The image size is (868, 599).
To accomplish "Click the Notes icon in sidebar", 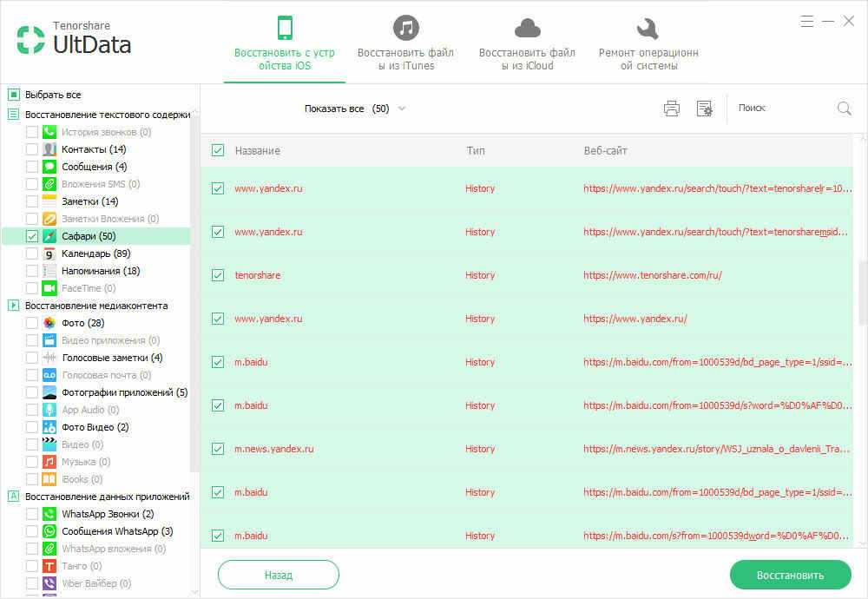I will pyautogui.click(x=49, y=201).
